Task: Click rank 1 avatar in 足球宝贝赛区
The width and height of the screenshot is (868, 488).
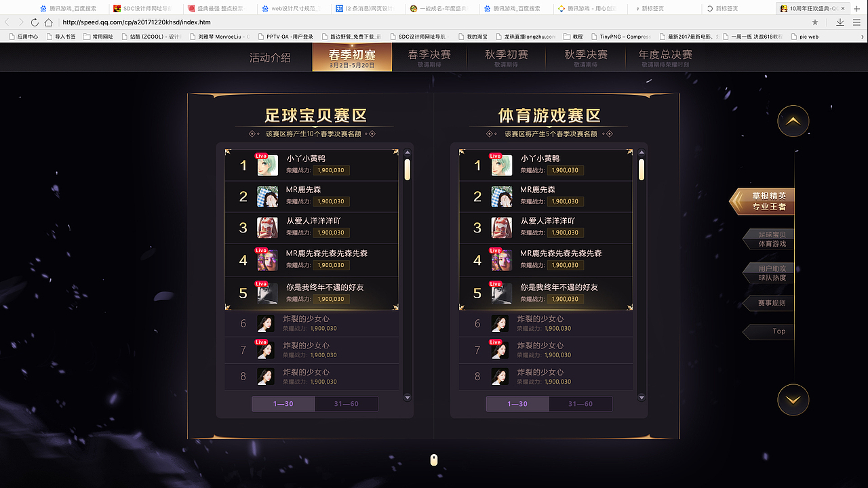Action: point(267,165)
